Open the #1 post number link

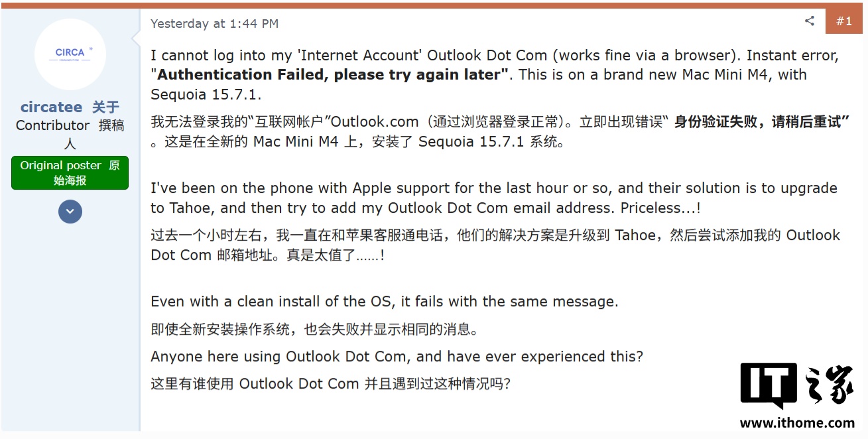coord(844,21)
